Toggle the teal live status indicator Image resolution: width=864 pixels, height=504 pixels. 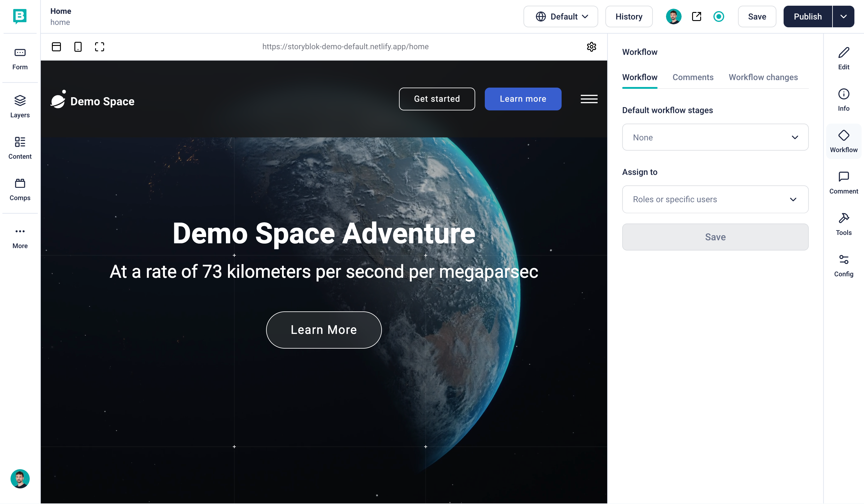718,16
